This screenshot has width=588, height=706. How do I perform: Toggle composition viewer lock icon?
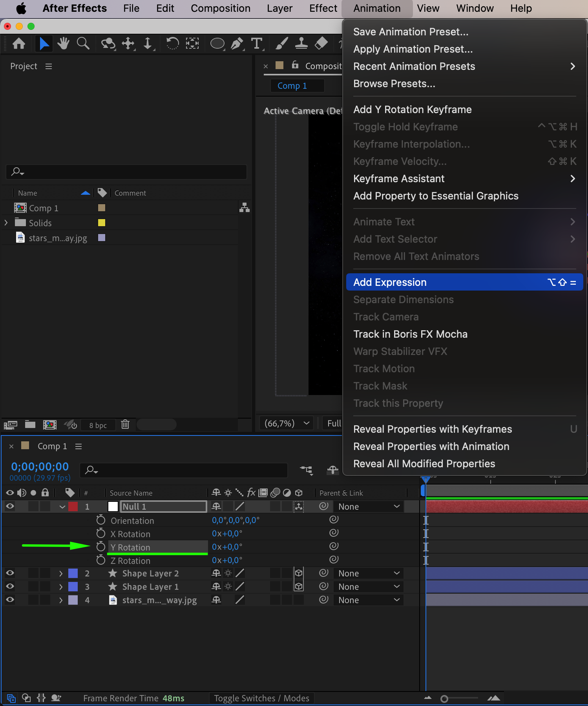click(295, 65)
